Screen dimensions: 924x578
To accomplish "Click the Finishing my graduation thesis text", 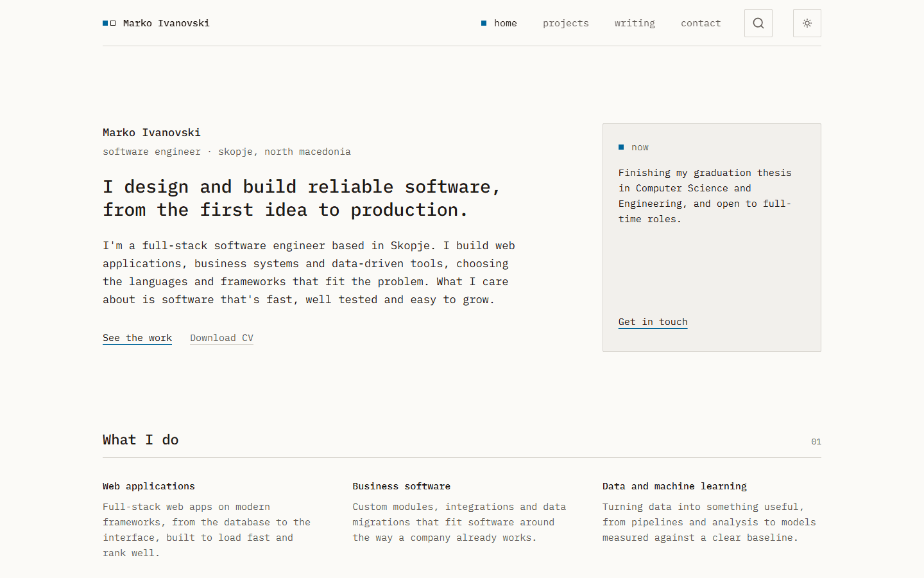I will pos(705,196).
